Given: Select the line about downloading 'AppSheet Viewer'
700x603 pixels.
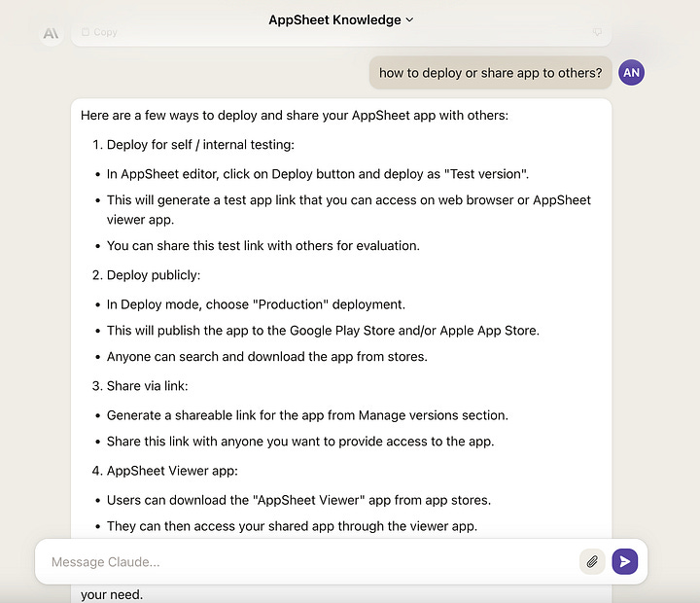Looking at the screenshot, I should [x=298, y=500].
